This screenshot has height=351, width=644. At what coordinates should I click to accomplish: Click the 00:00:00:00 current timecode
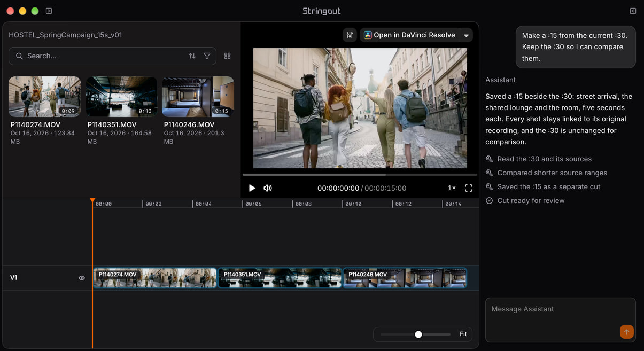tap(338, 188)
